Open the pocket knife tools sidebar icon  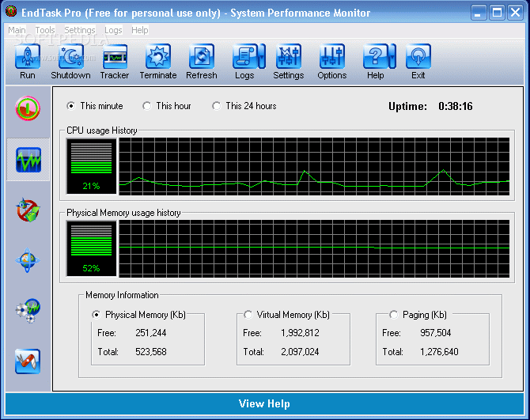coord(28,361)
